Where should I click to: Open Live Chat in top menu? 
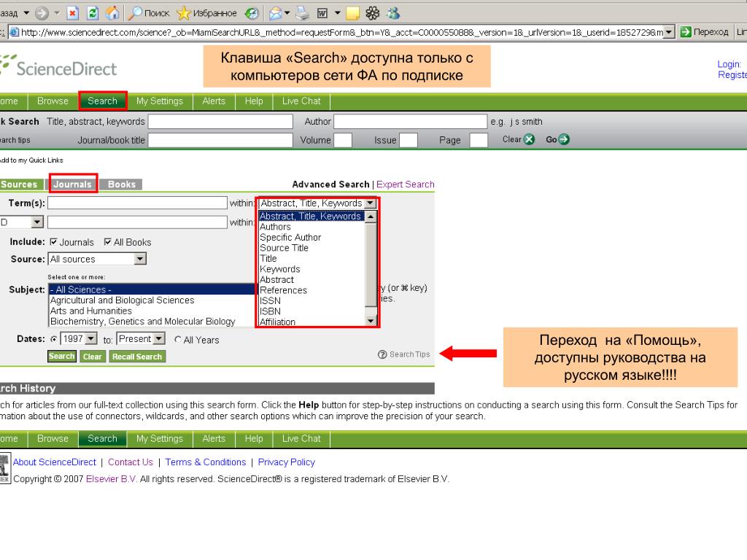coord(301,101)
